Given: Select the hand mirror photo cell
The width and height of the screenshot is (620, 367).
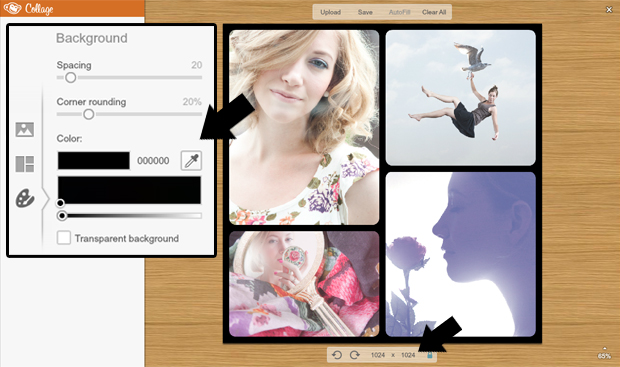Looking at the screenshot, I should 304,284.
